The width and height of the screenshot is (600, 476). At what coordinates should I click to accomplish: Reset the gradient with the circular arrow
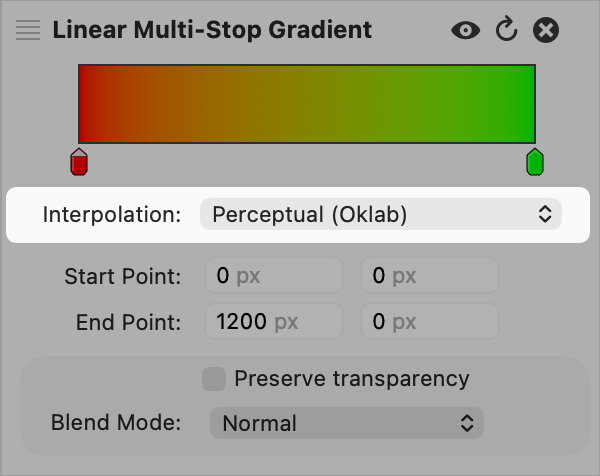point(507,30)
